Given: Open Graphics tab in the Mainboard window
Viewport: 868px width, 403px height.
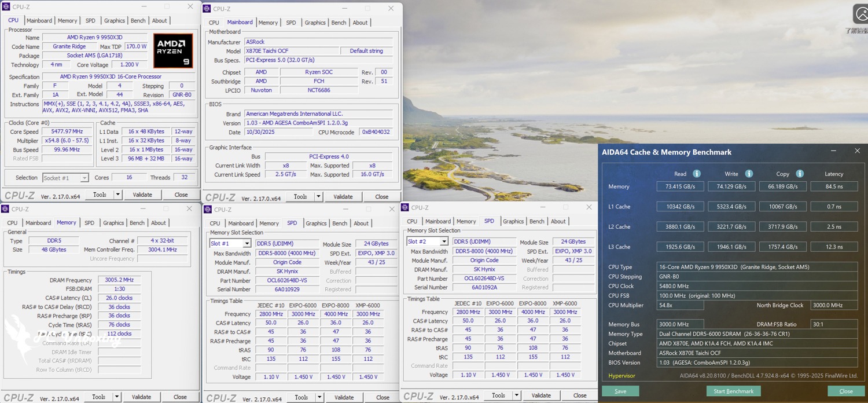Looking at the screenshot, I should (315, 23).
